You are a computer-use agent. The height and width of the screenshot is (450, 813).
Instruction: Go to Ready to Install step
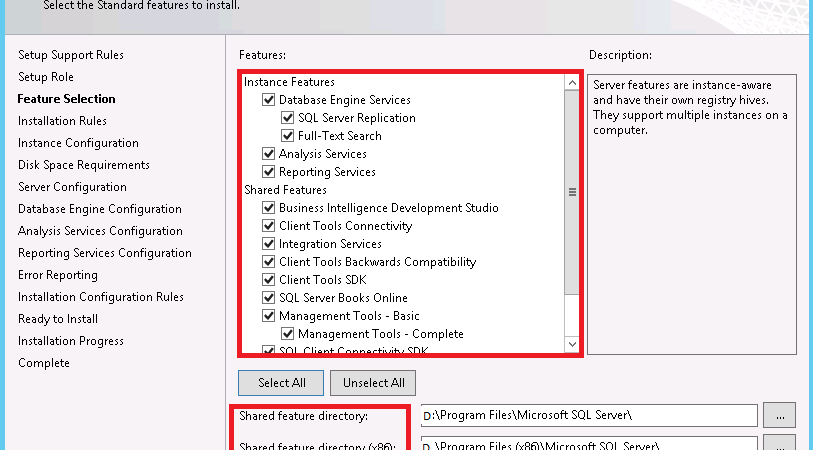click(x=58, y=319)
